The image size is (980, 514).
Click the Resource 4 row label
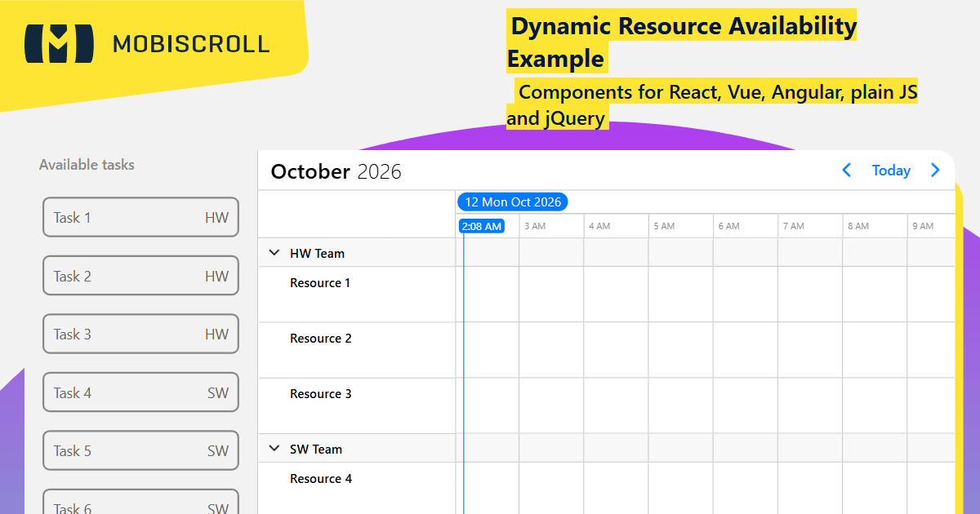click(321, 479)
